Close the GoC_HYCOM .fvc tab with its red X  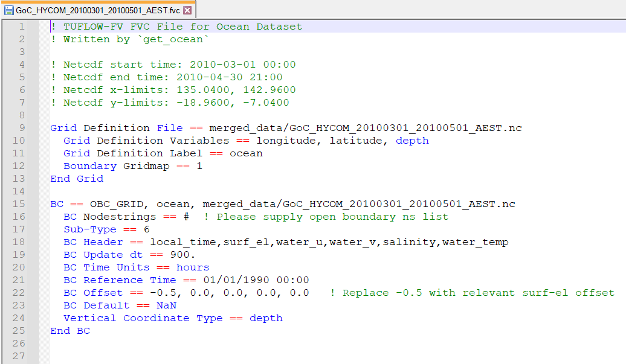pos(187,10)
